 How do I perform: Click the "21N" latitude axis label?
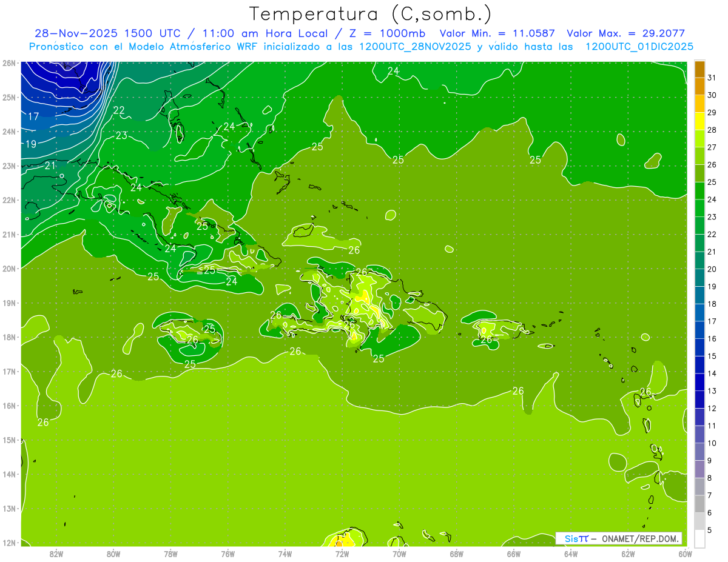point(8,235)
